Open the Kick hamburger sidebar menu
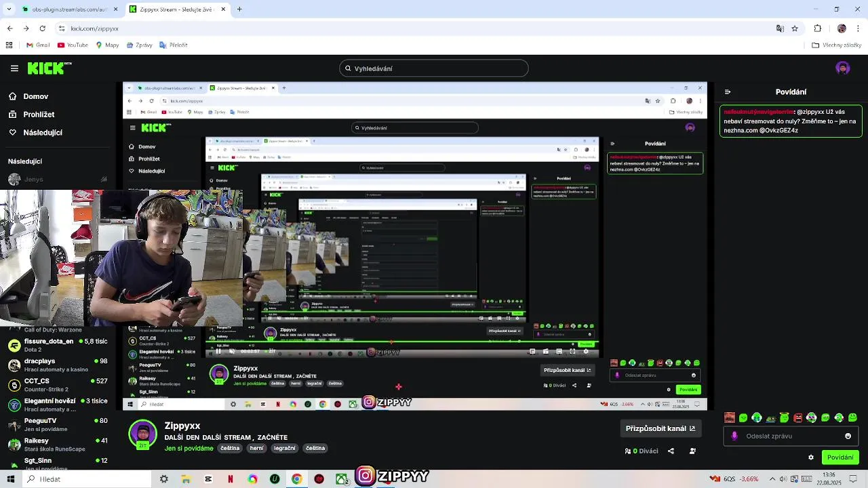 coord(14,68)
